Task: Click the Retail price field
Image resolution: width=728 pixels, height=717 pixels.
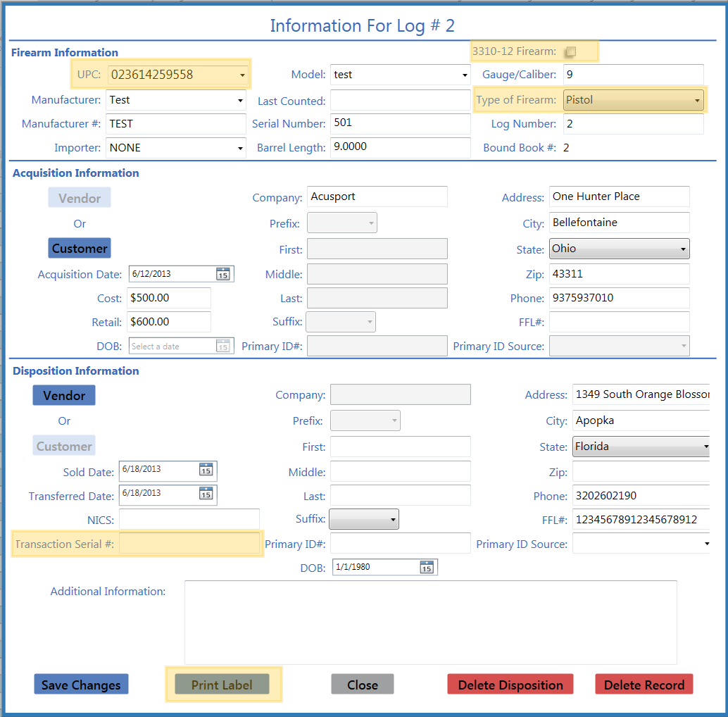Action: (169, 322)
